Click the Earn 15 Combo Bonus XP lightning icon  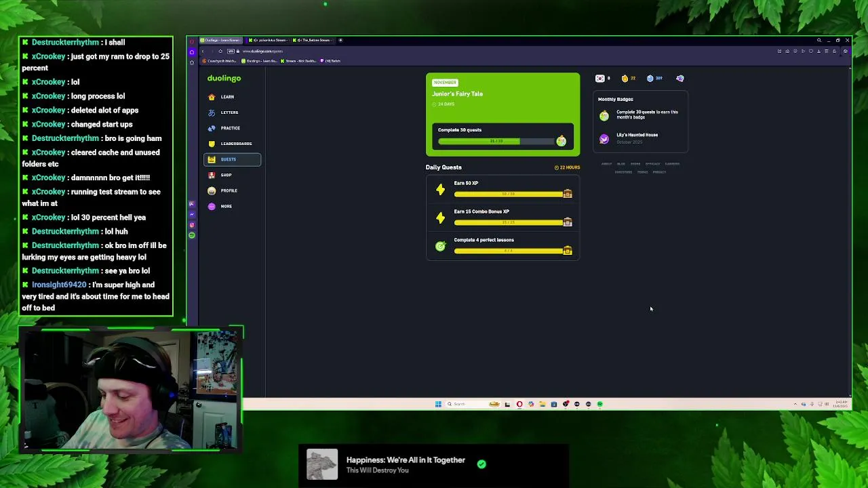click(441, 218)
